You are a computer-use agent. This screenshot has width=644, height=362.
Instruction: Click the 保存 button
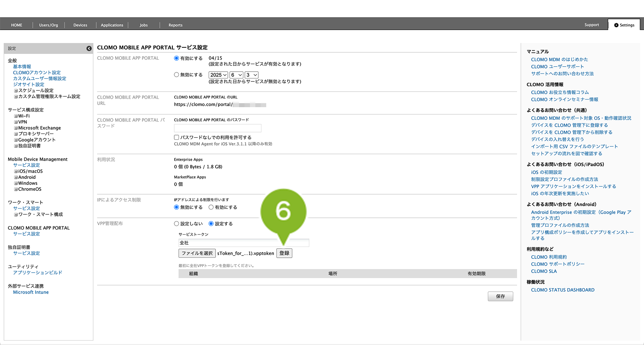point(500,296)
